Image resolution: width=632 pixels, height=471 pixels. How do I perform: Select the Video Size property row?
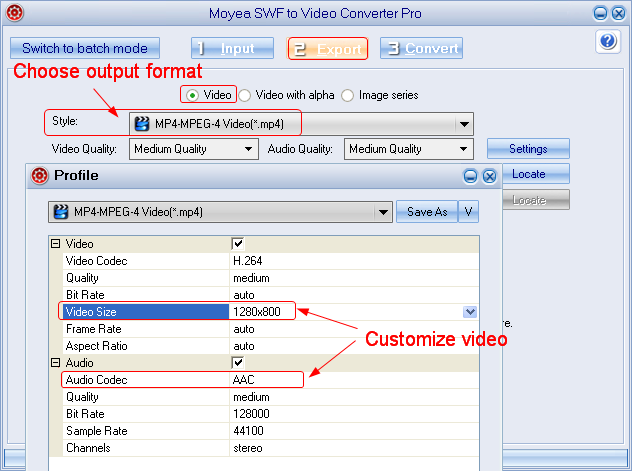(270, 312)
